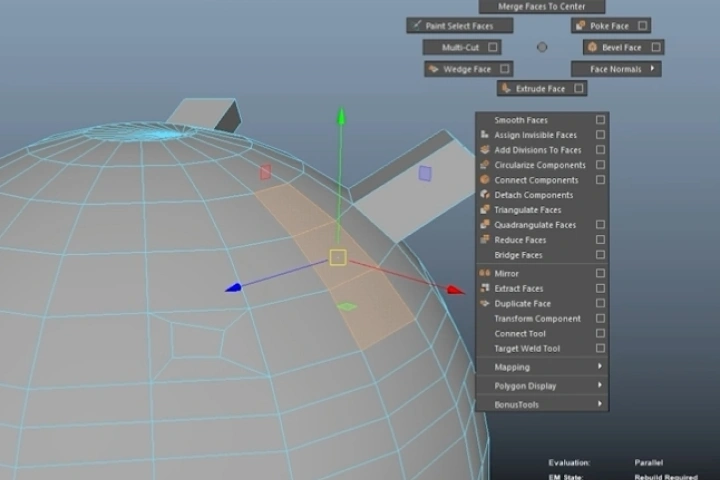Click Merge Faces To Center button
720x480 pixels.
(542, 6)
